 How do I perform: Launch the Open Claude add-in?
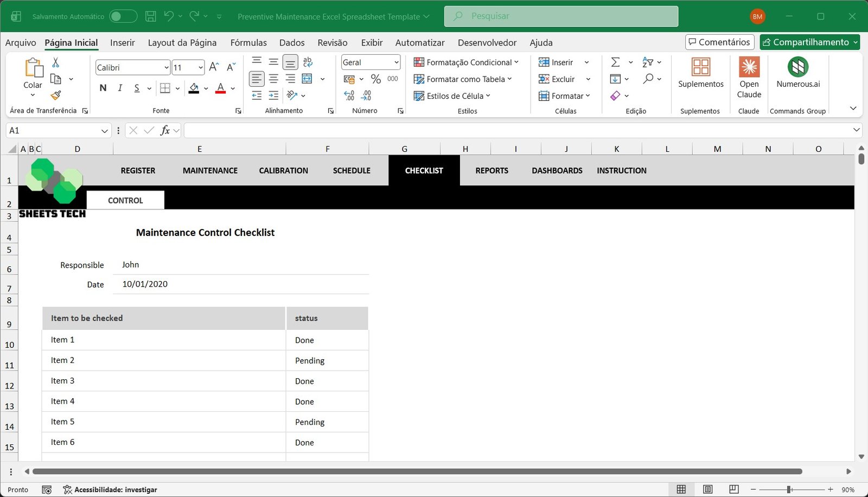click(x=749, y=76)
